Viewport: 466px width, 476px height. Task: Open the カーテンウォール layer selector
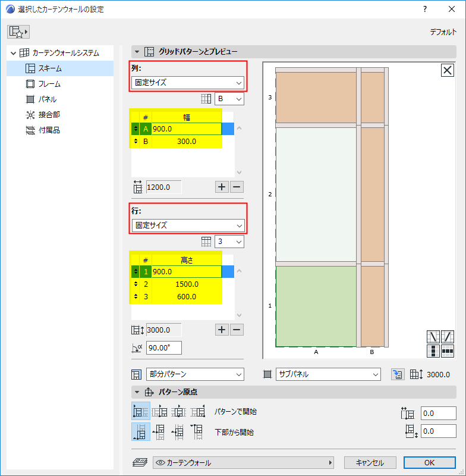[x=243, y=463]
